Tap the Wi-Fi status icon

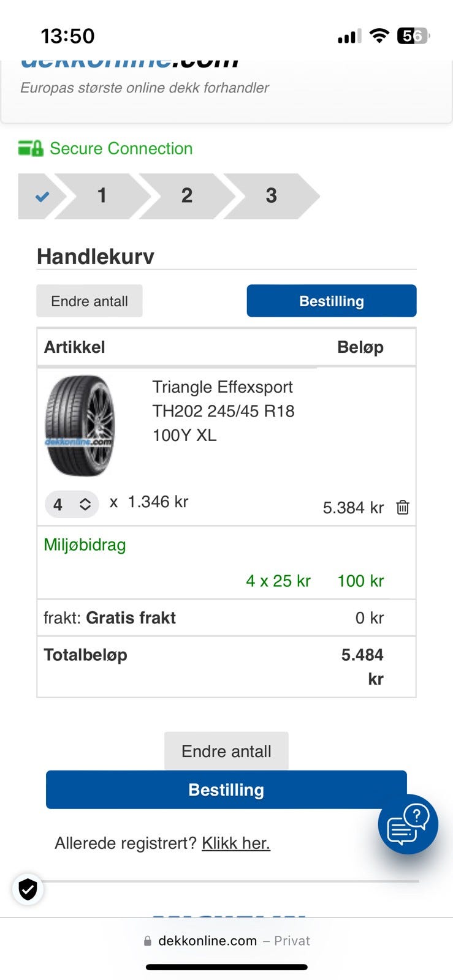point(380,36)
